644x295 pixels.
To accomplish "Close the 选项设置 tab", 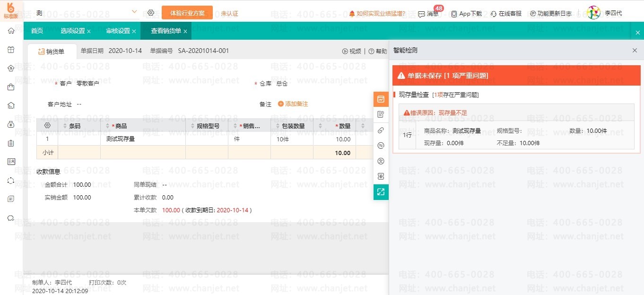I will (x=89, y=32).
